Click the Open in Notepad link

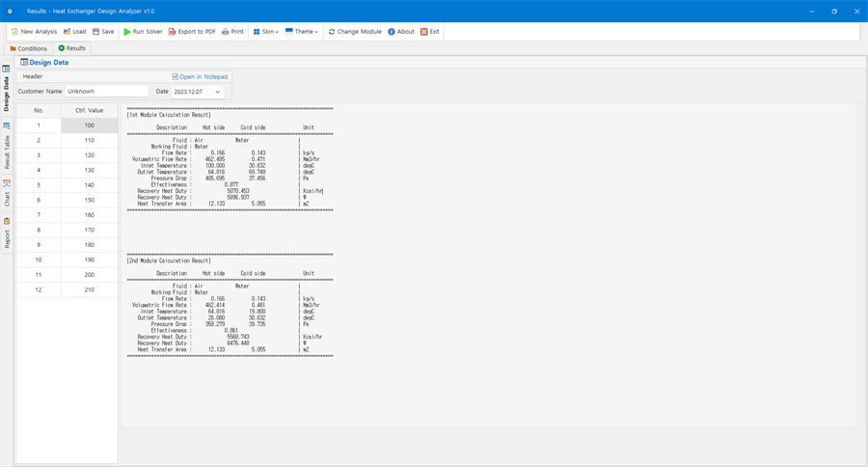coord(200,76)
